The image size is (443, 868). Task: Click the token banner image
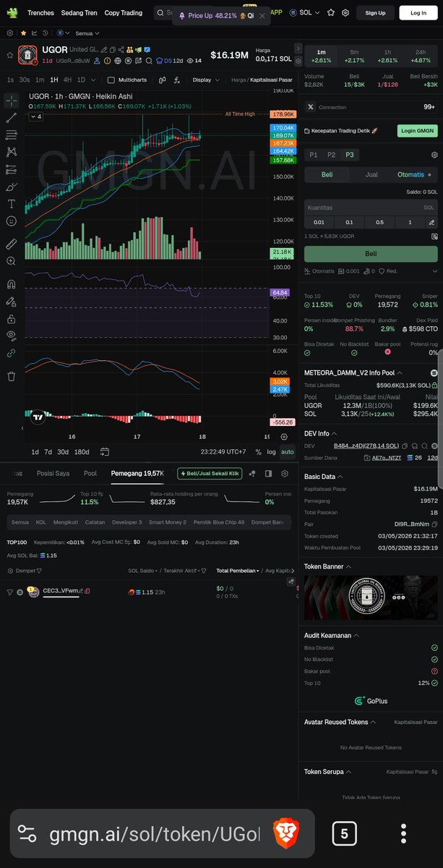[x=371, y=597]
